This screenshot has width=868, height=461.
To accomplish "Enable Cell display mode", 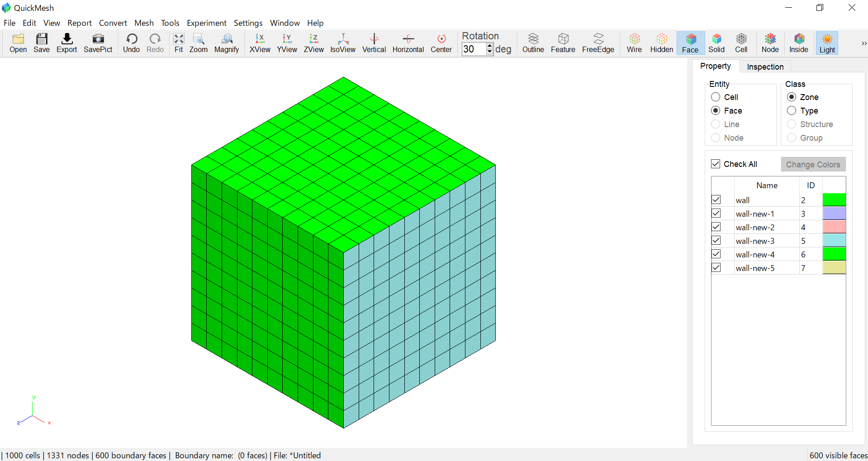I will (741, 43).
